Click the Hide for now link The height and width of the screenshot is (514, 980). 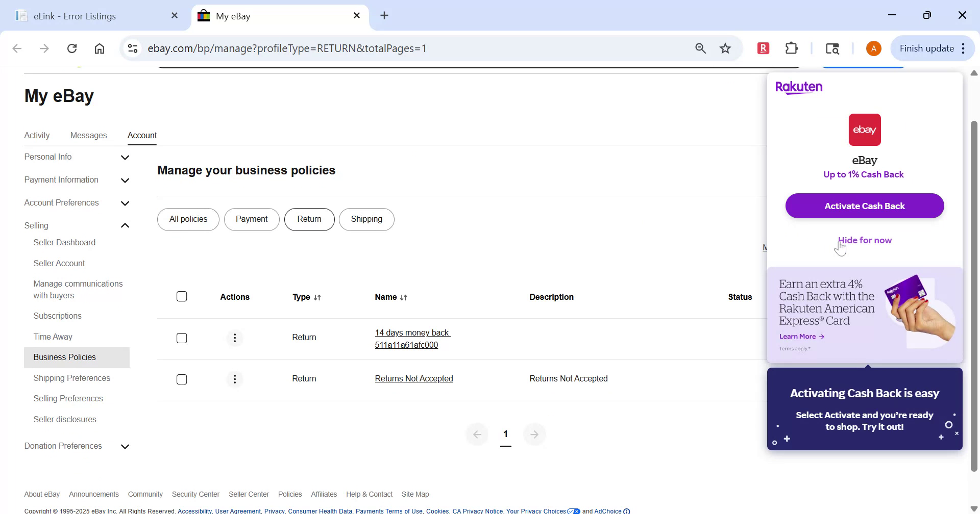[865, 240]
